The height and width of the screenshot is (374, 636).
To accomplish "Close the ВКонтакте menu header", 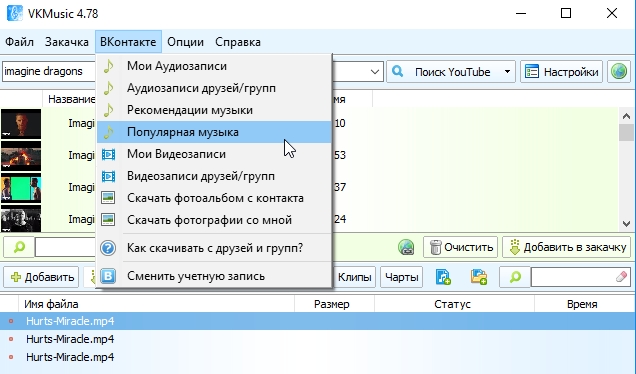I will pos(128,42).
